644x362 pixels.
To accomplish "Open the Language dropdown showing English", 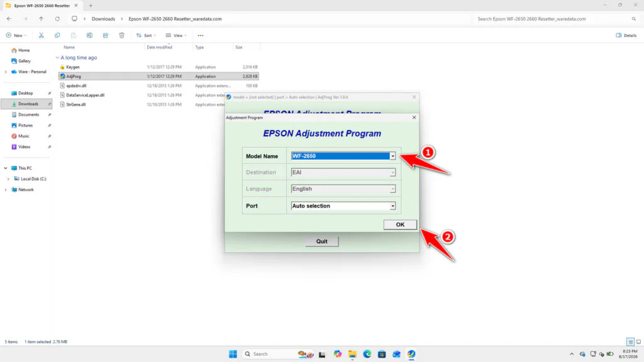I will [x=392, y=189].
